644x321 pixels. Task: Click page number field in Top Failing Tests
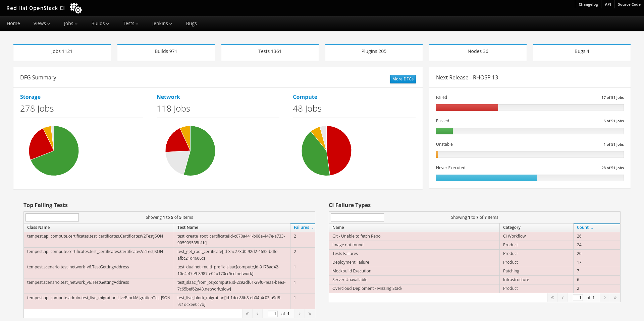272,314
